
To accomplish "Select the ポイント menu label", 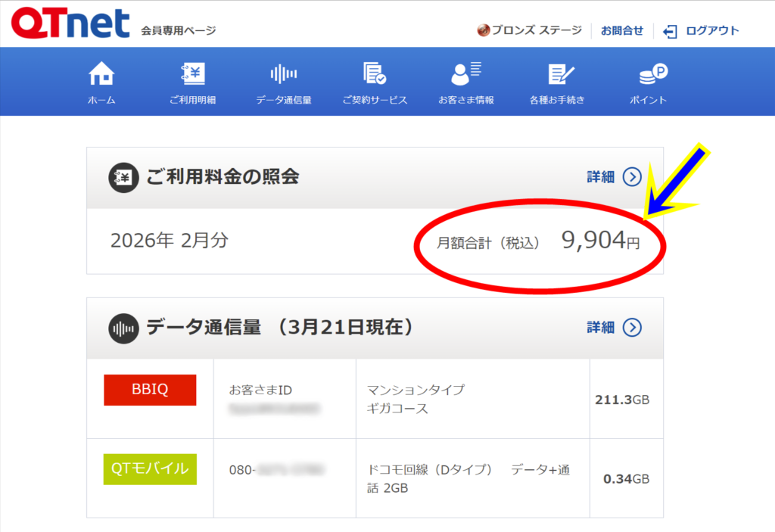I will 649,100.
